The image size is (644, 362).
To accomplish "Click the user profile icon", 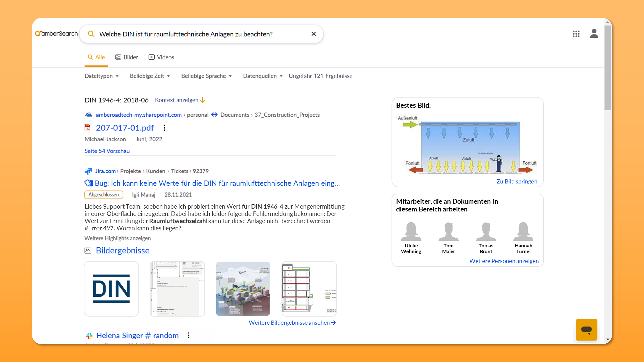I will [x=594, y=34].
